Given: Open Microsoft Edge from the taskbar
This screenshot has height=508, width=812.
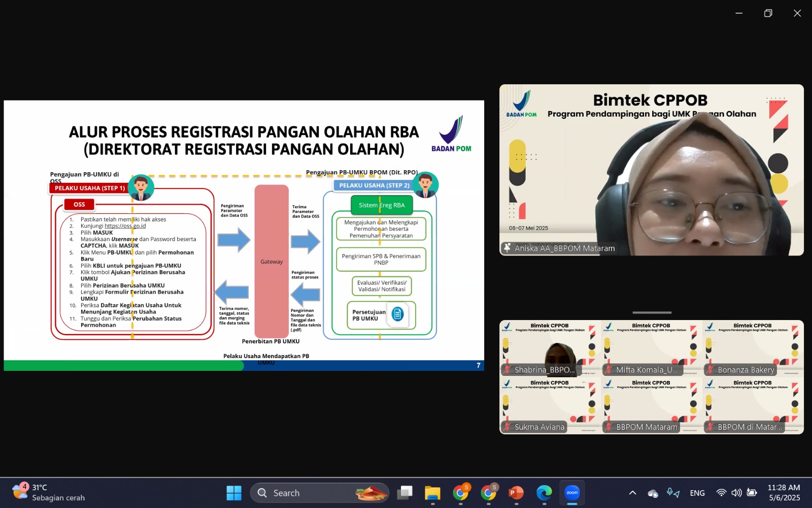Looking at the screenshot, I should point(544,493).
